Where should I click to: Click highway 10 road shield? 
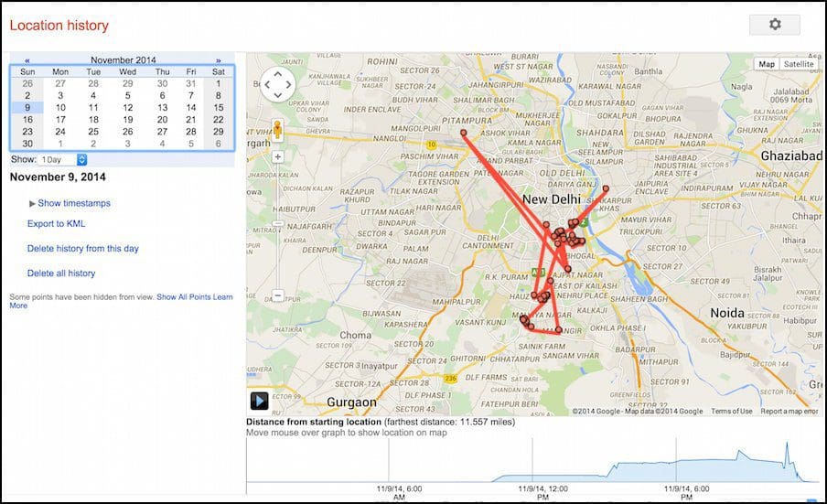click(x=432, y=145)
